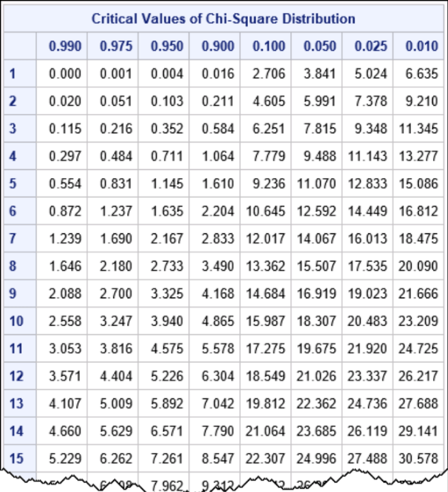Select cell value 20.090
Image resolution: width=448 pixels, height=492 pixels.
point(418,266)
